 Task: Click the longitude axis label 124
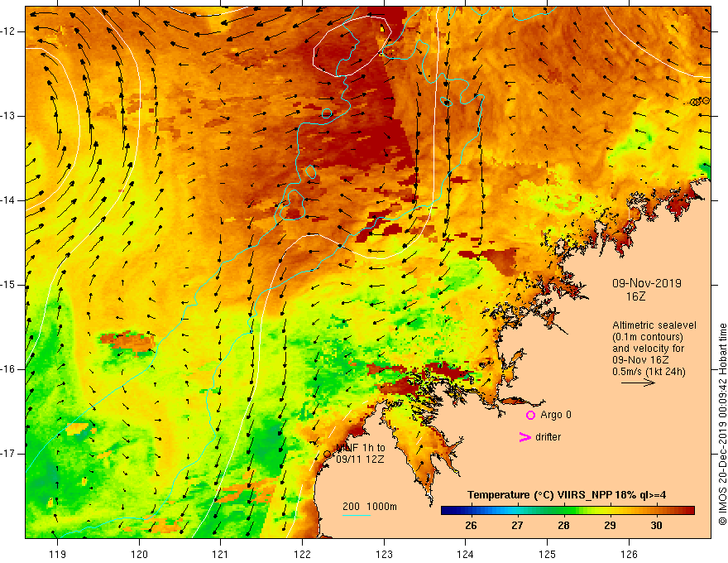tap(466, 554)
